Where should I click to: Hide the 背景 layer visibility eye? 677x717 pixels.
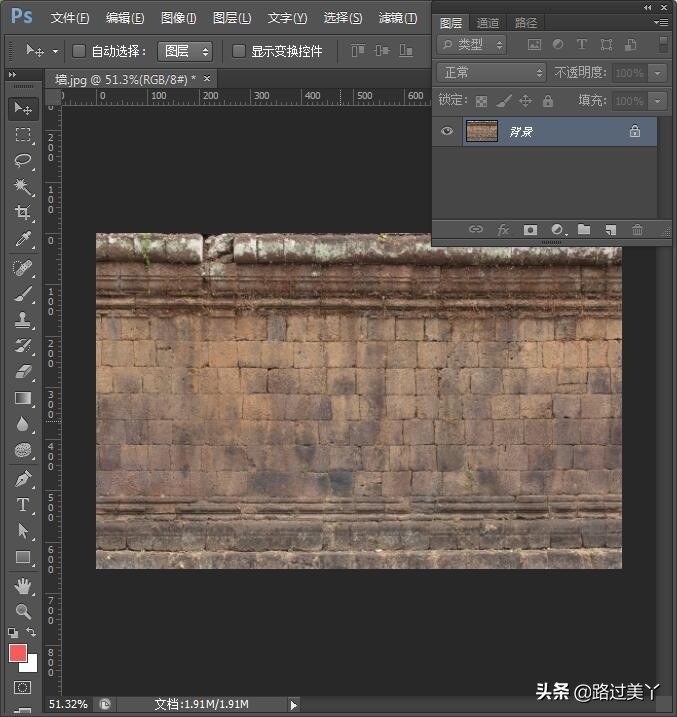point(447,131)
